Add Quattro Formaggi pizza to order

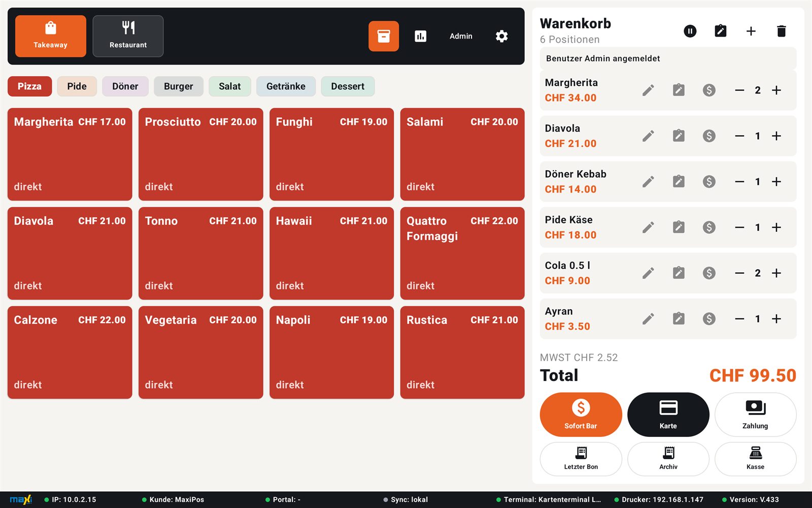coord(462,253)
